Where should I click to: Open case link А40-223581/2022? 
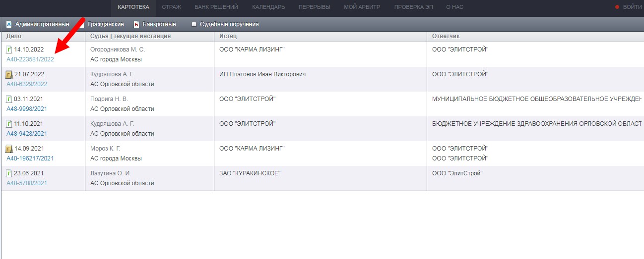point(30,59)
